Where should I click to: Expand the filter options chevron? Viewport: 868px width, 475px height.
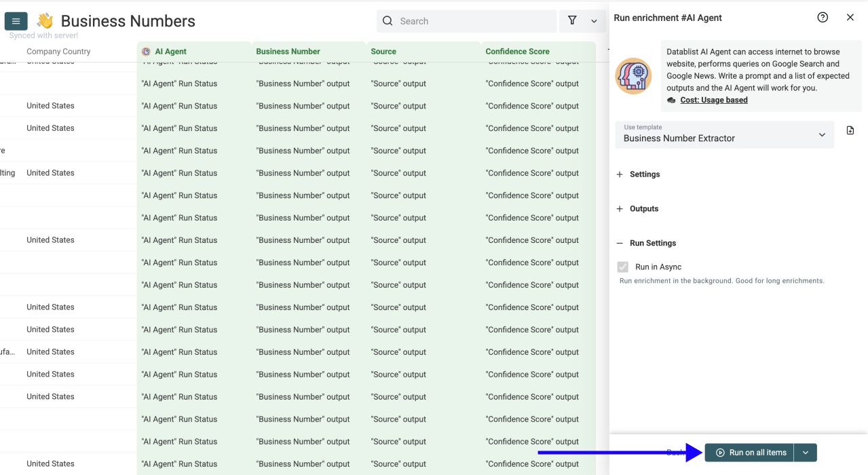pyautogui.click(x=594, y=21)
